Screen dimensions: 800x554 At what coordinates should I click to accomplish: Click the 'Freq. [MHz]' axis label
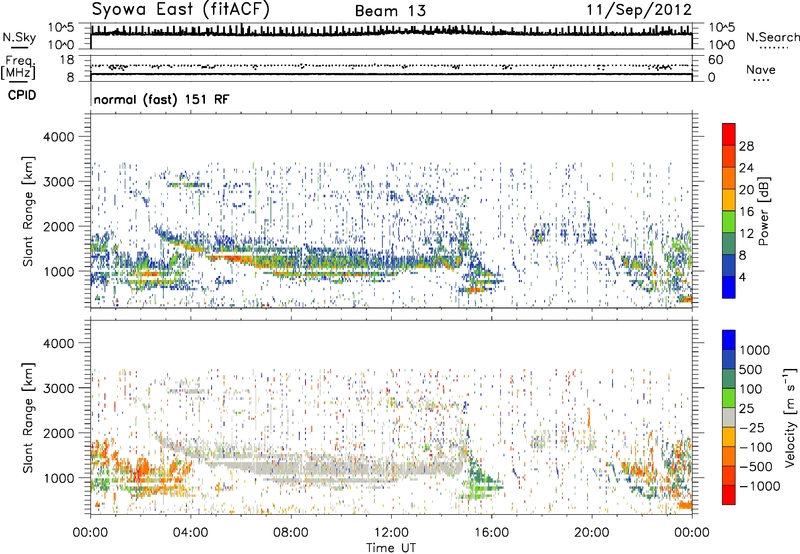point(19,67)
